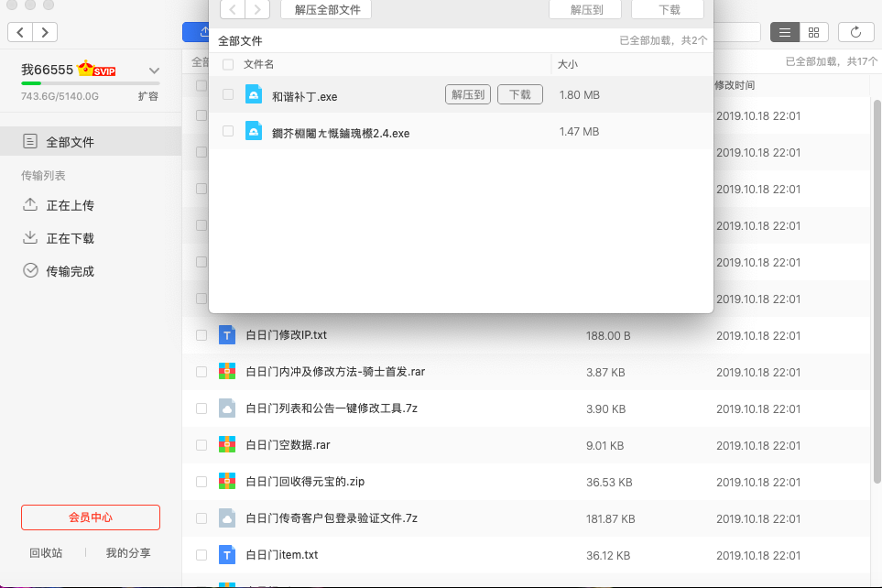Viewport: 882px width, 588px height.
Task: Click the refresh icon button
Action: tap(855, 32)
